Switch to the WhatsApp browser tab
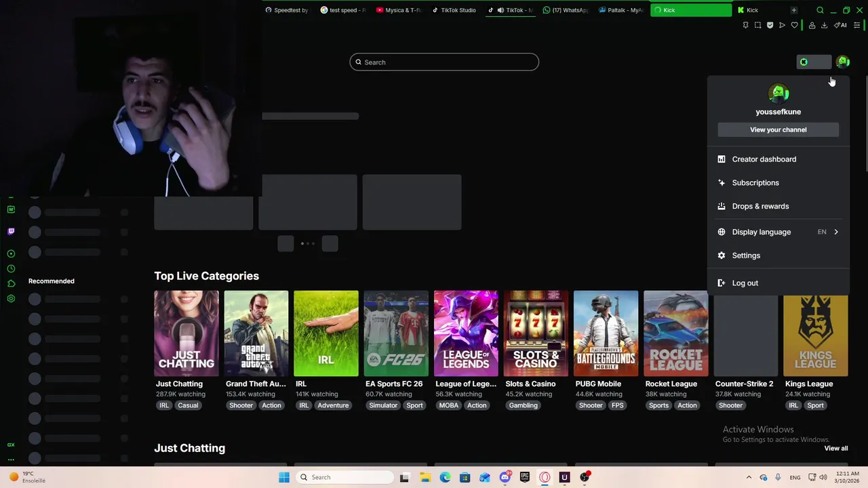Viewport: 868px width, 488px height. (x=566, y=10)
